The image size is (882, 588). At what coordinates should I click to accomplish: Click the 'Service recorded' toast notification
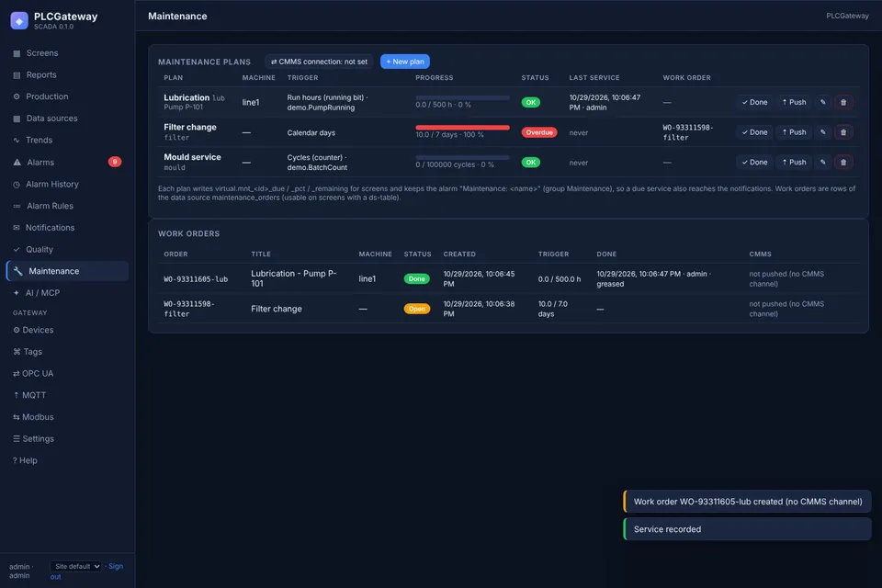click(747, 529)
